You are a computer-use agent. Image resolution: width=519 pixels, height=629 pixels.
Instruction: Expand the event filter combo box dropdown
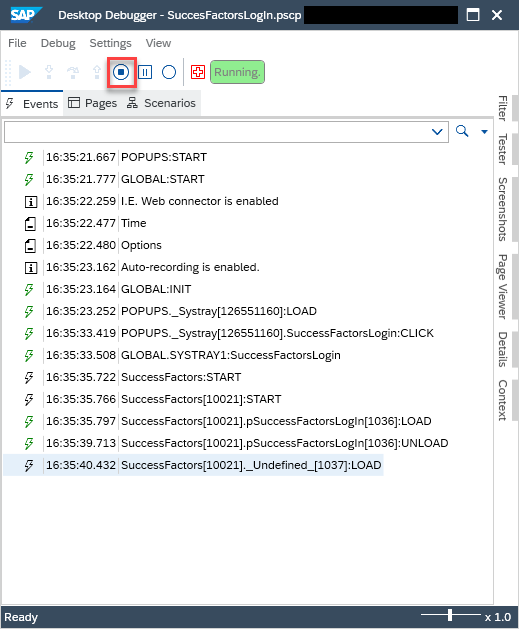[437, 132]
